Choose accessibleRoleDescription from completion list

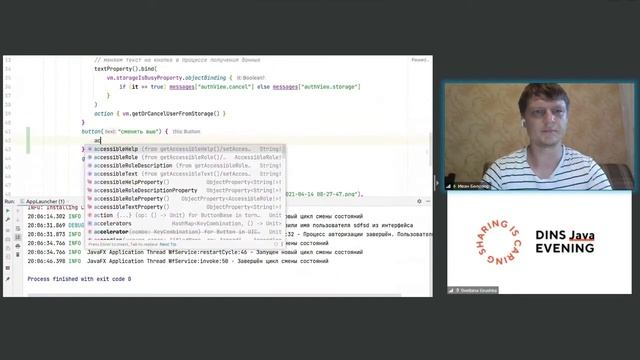pos(185,166)
